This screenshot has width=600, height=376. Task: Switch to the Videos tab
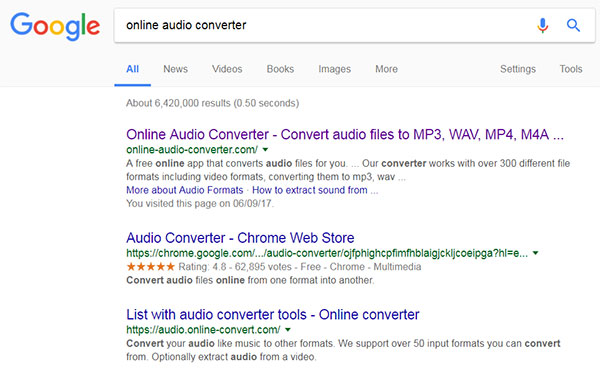click(227, 69)
